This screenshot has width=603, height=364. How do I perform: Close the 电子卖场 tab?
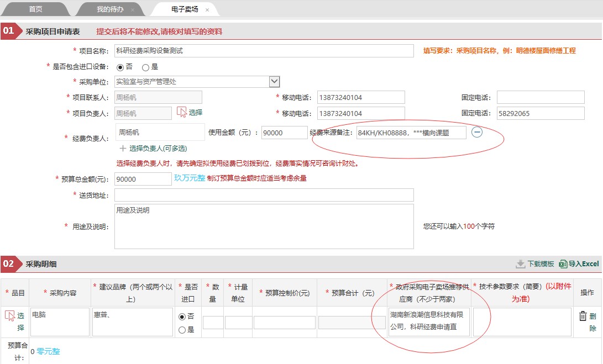(207, 10)
